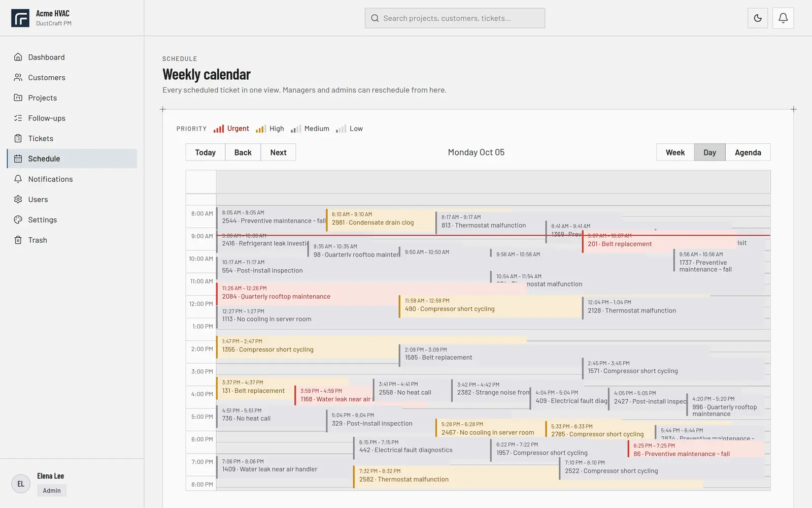The image size is (812, 508).
Task: Open event 1409 Water leak near air handler
Action: pyautogui.click(x=284, y=467)
